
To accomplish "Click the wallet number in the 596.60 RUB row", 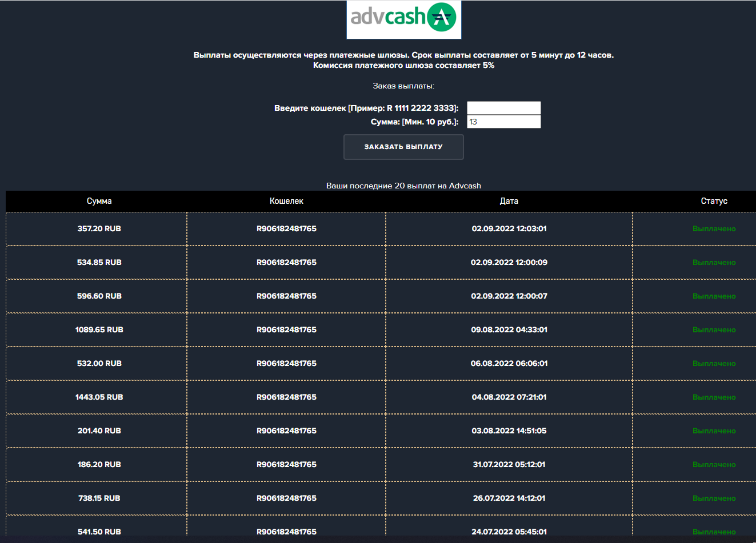I will 286,296.
